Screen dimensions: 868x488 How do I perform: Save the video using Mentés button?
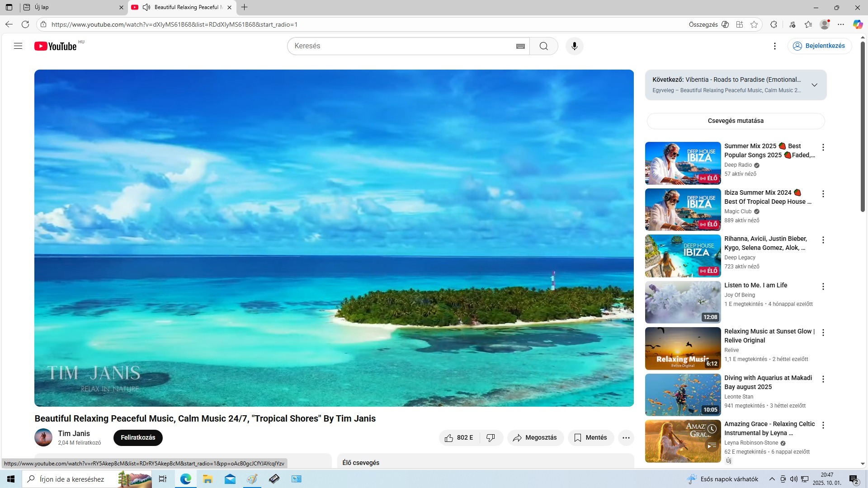click(x=590, y=437)
